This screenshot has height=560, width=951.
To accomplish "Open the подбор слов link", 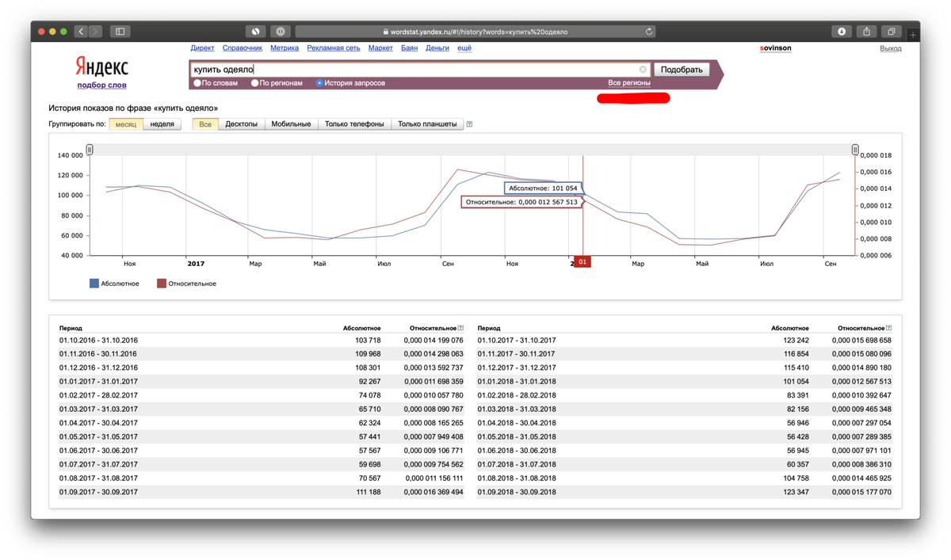I will [101, 85].
